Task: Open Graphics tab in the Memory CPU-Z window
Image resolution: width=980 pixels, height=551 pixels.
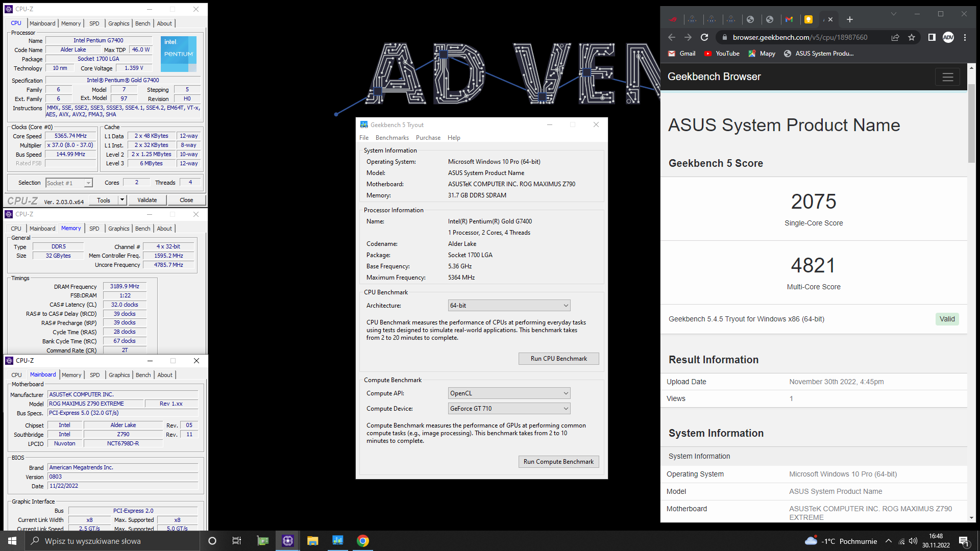Action: 119,229
